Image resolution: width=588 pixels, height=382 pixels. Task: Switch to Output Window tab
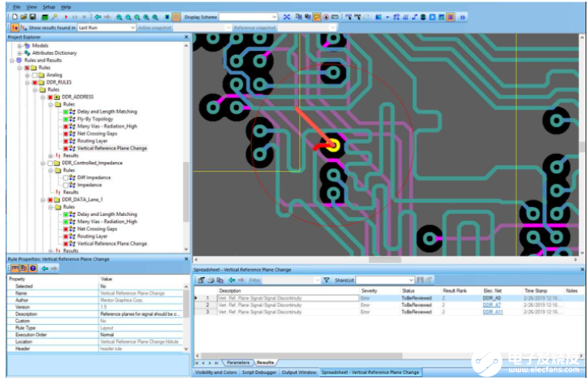(x=299, y=372)
